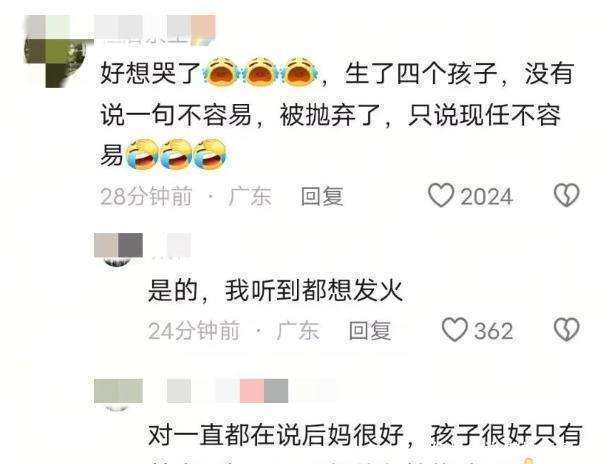Select the comment text 生了四个孩子
Image resolution: width=616 pixels, height=464 pixels.
click(x=420, y=73)
